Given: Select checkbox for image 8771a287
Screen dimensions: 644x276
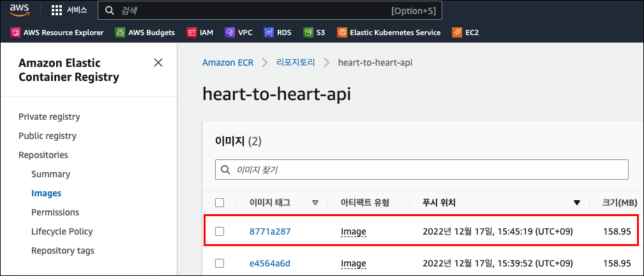Looking at the screenshot, I should 220,232.
